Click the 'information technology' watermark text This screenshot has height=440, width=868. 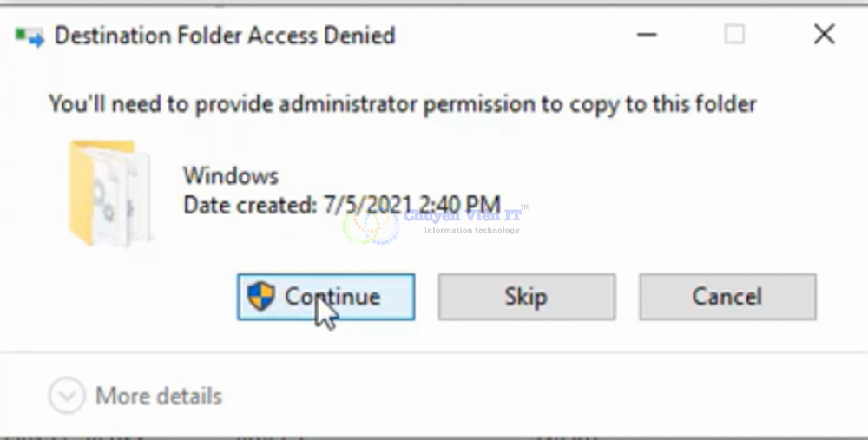(x=472, y=231)
